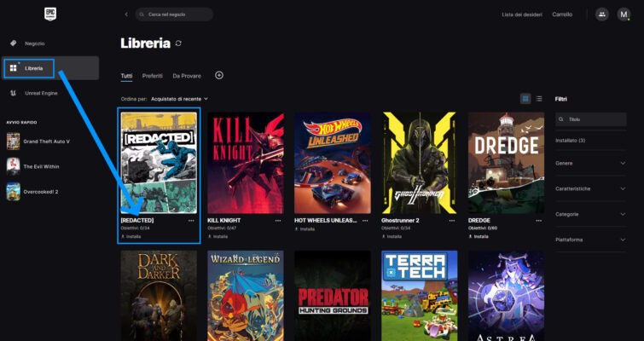Open three-dot menu for DREDGE

pyautogui.click(x=539, y=220)
